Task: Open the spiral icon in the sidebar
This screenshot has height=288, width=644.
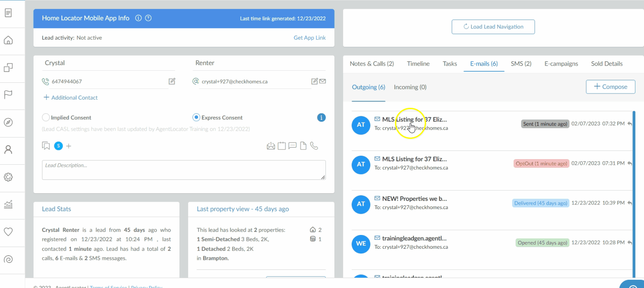Action: coord(8,259)
